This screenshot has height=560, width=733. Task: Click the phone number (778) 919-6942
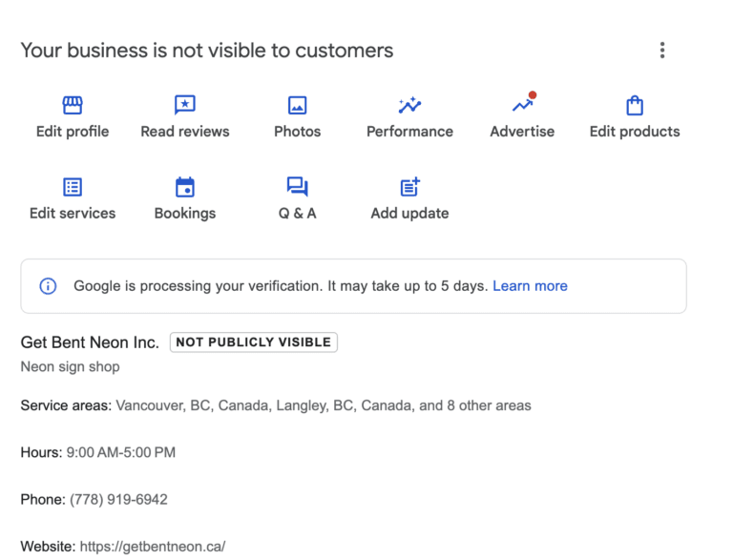pos(118,500)
